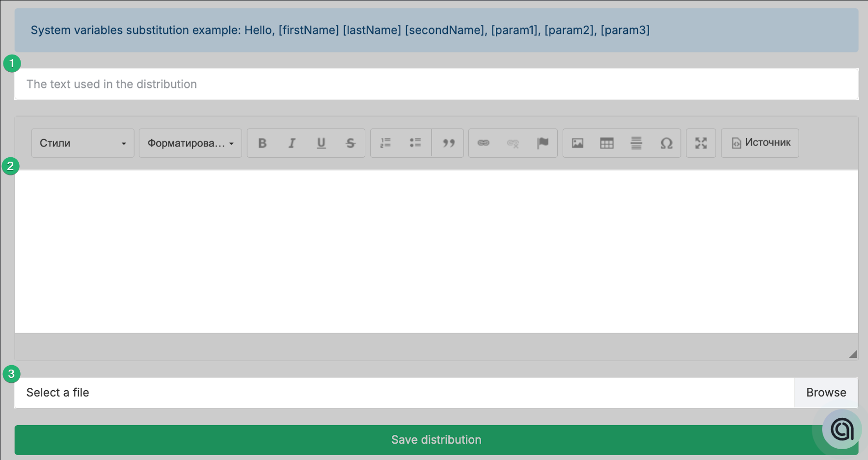868x460 pixels.
Task: Apply italic formatting
Action: [292, 143]
